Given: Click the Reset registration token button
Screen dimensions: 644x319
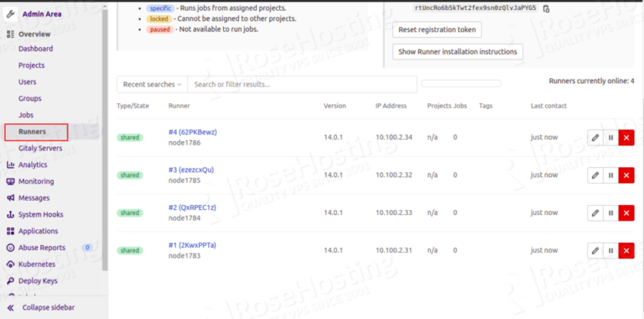Looking at the screenshot, I should [x=437, y=29].
